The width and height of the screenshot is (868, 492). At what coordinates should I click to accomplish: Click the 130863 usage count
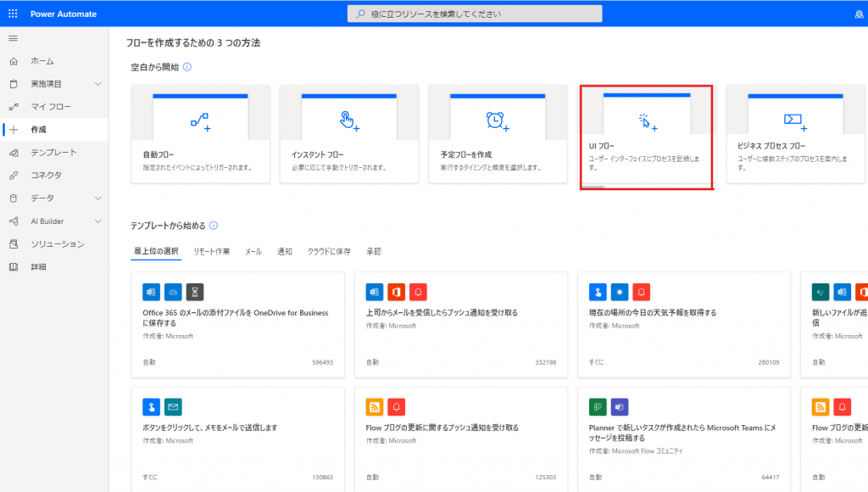click(322, 477)
